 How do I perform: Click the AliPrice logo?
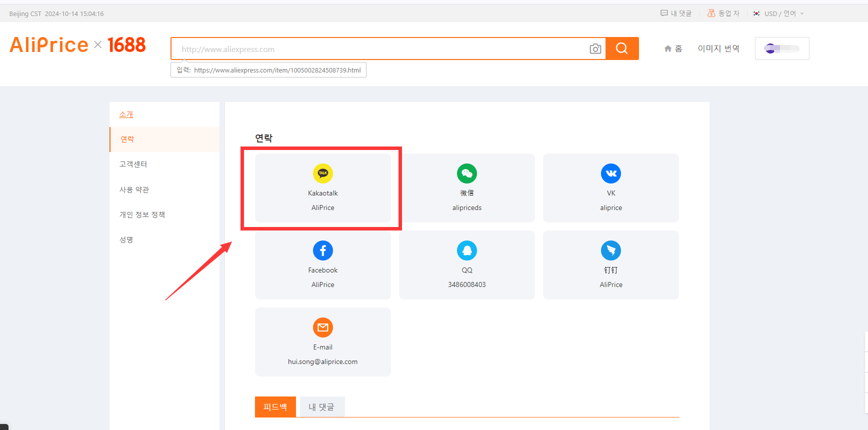(x=49, y=45)
